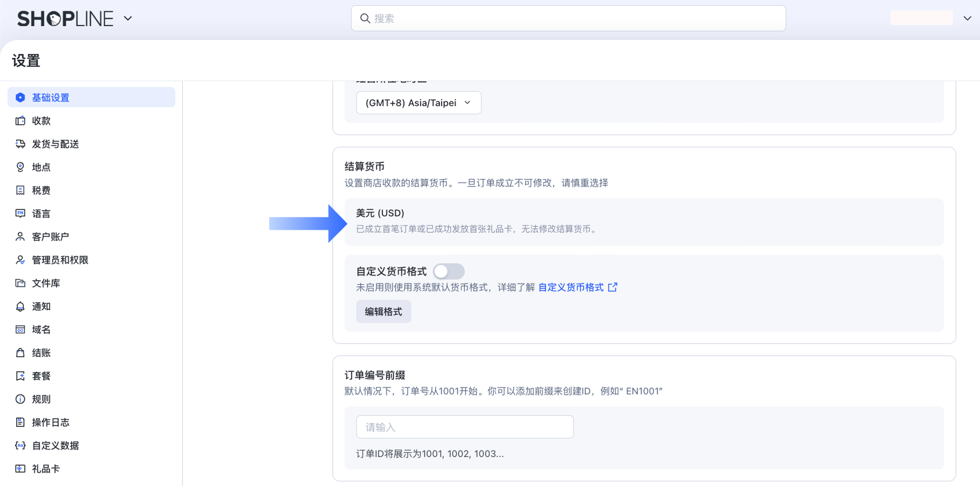Click the 文件库 folder icon
The width and height of the screenshot is (980, 486).
click(x=20, y=283)
